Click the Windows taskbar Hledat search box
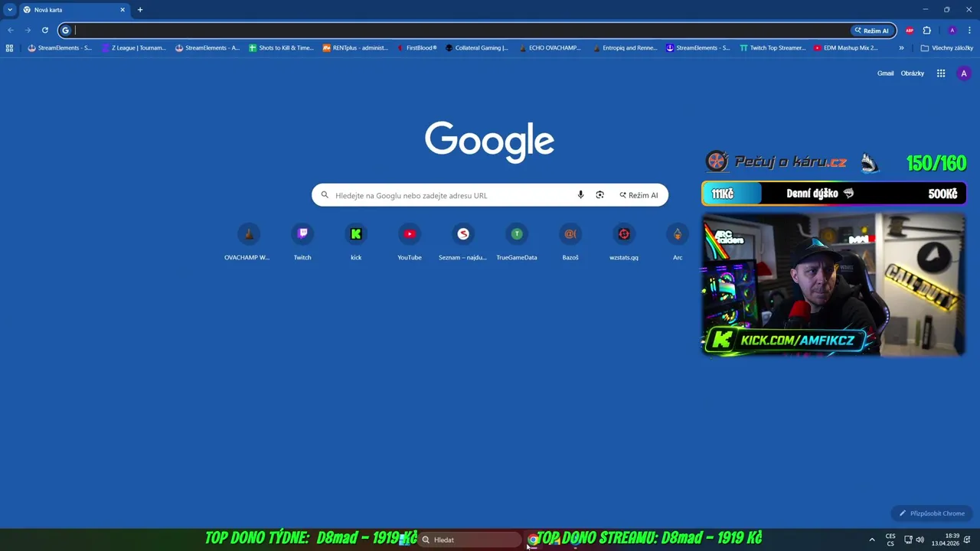 point(469,540)
